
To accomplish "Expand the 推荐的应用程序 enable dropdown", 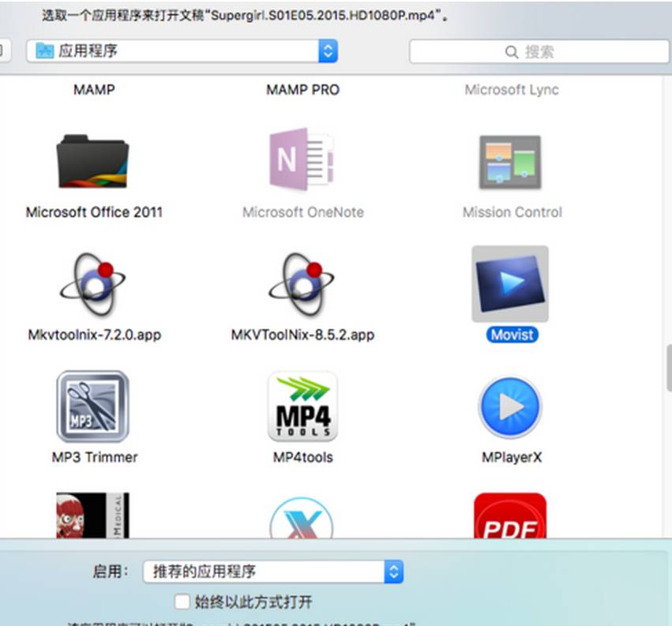I will click(x=272, y=572).
